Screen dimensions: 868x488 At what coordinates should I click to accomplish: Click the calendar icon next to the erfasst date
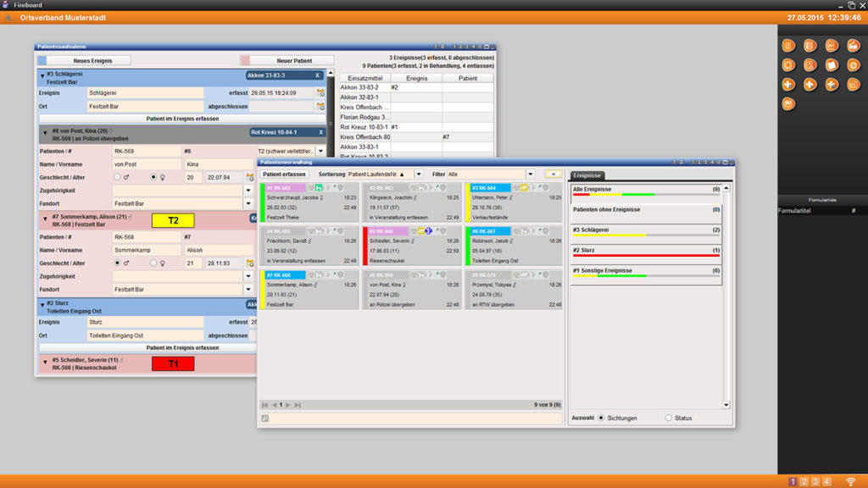coord(320,93)
